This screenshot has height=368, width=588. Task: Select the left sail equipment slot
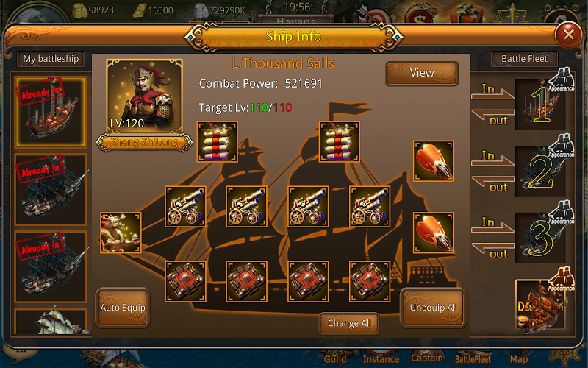coord(217,141)
